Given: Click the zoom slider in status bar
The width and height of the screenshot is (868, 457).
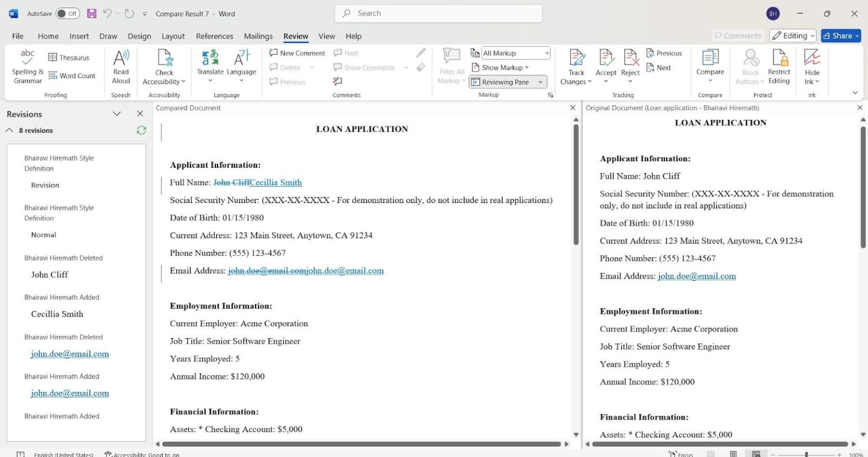Looking at the screenshot, I should tap(806, 454).
